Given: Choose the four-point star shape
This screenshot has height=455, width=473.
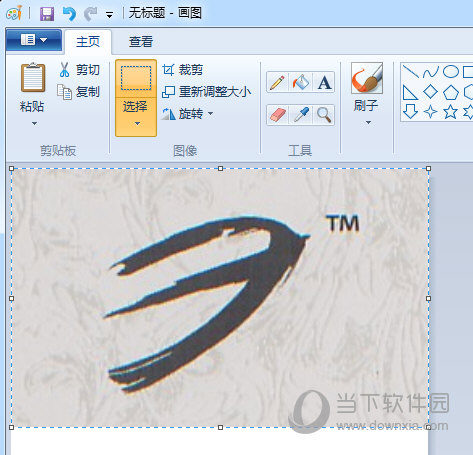Looking at the screenshot, I should (x=430, y=112).
